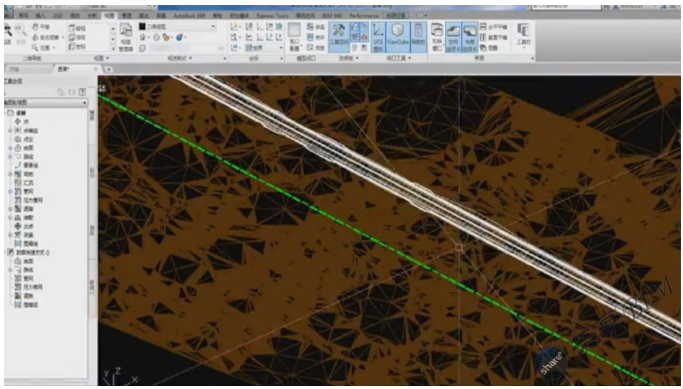Cascade windows (层叠) in Interface panel
Image resolution: width=683 pixels, height=389 pixels.
coord(489,48)
